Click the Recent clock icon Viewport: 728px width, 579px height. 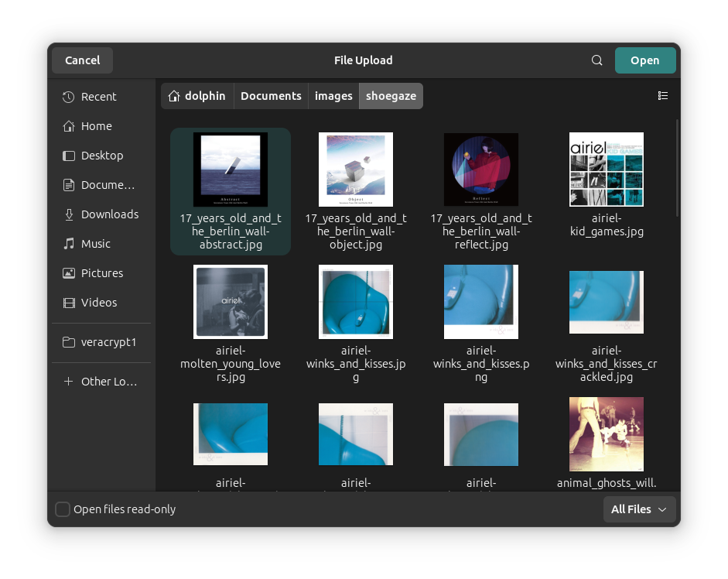69,97
